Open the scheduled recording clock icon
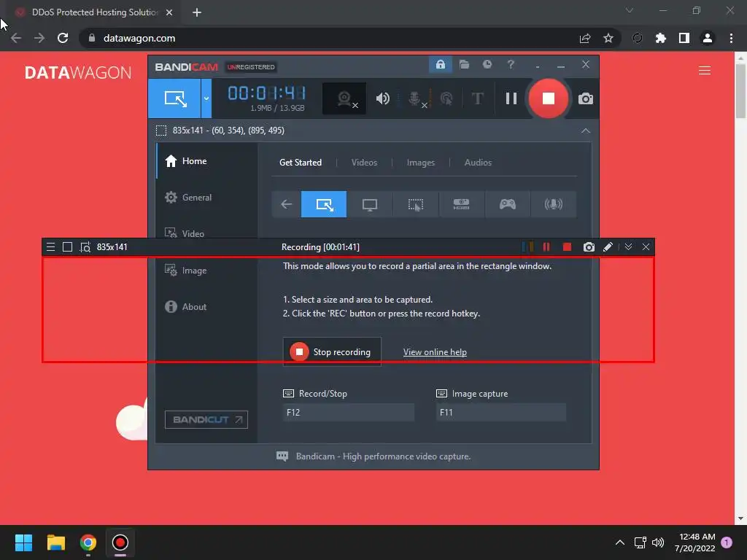747x560 pixels. pos(487,64)
